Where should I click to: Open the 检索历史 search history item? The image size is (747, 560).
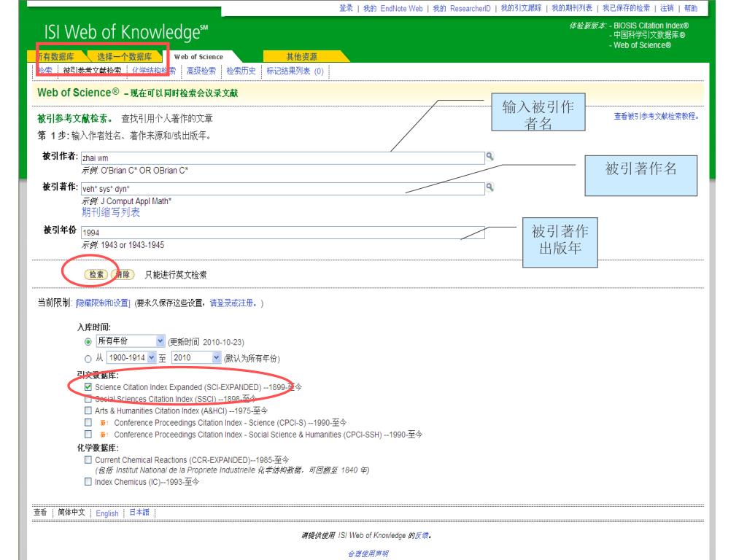click(241, 71)
